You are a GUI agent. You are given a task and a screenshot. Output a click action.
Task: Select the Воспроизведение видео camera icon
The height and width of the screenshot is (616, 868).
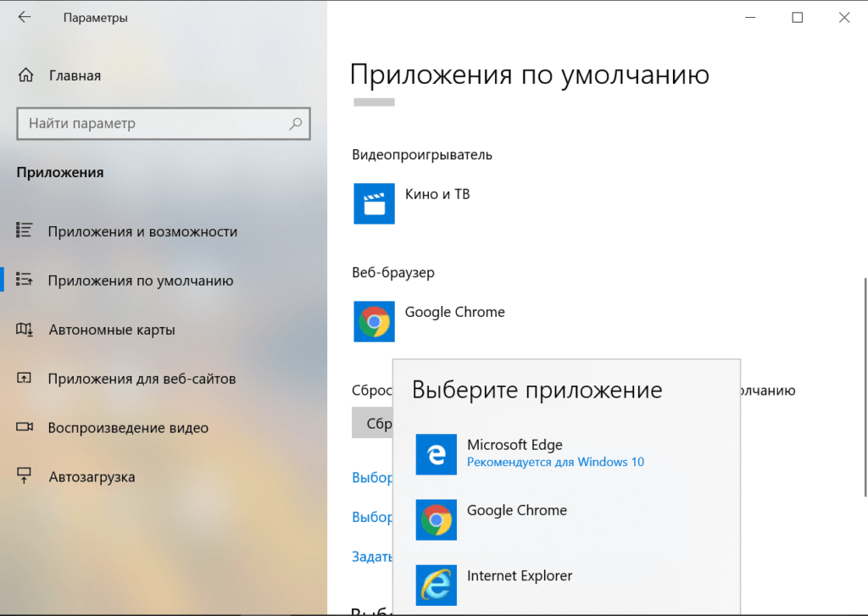pos(25,427)
